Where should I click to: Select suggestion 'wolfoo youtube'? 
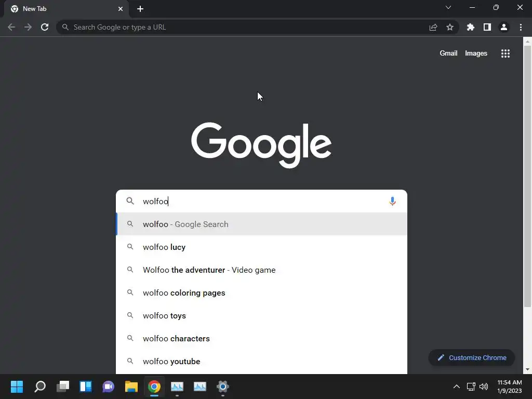click(x=262, y=362)
